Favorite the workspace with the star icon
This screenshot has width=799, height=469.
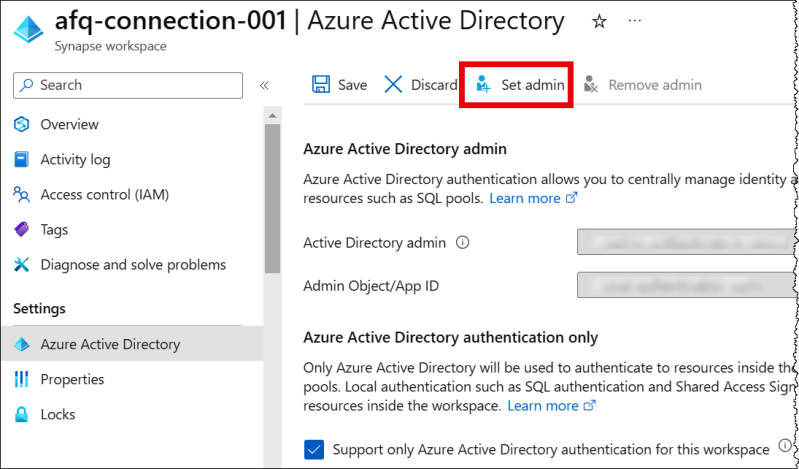tap(599, 21)
